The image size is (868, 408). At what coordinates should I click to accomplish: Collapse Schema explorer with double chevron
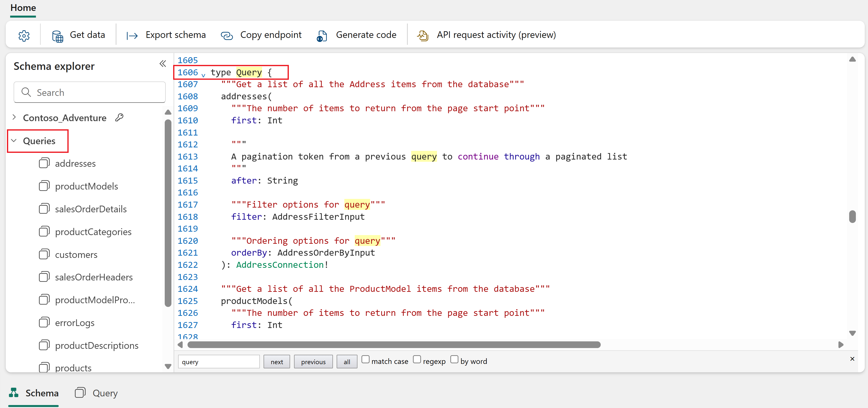(x=163, y=64)
